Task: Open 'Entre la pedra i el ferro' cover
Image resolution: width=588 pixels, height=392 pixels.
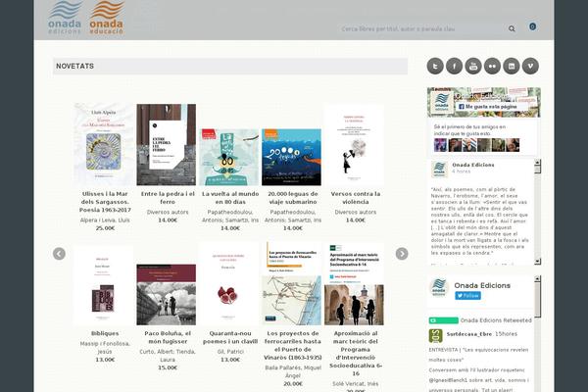Action: click(x=167, y=144)
